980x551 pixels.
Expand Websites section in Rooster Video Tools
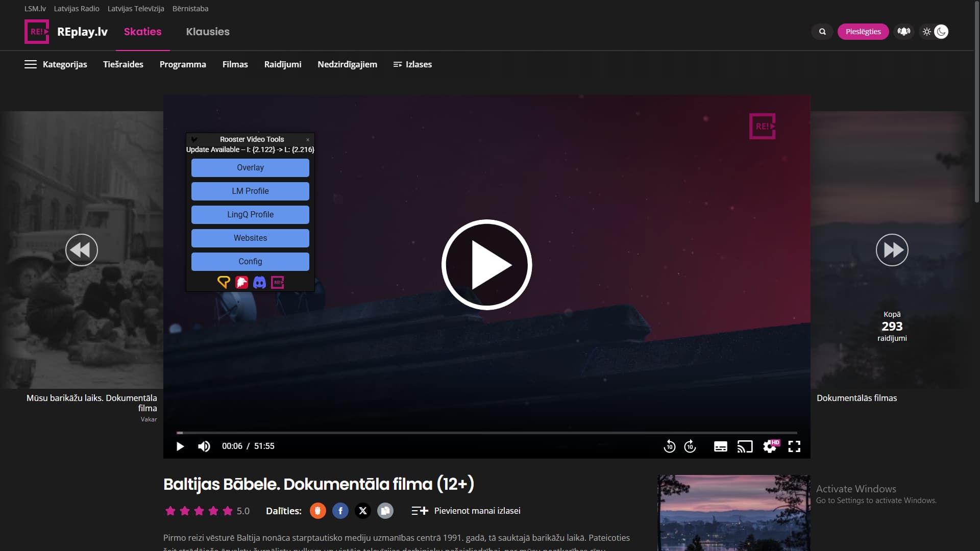[250, 238]
